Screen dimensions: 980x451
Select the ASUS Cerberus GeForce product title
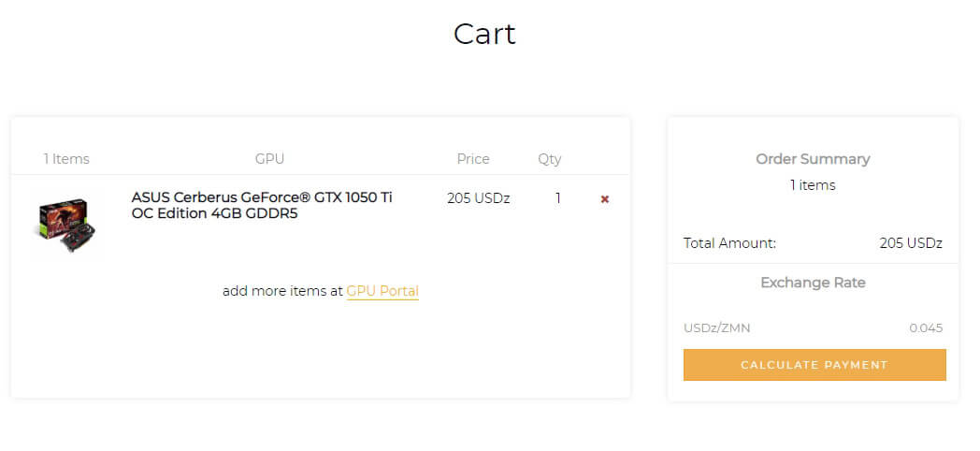pyautogui.click(x=262, y=206)
